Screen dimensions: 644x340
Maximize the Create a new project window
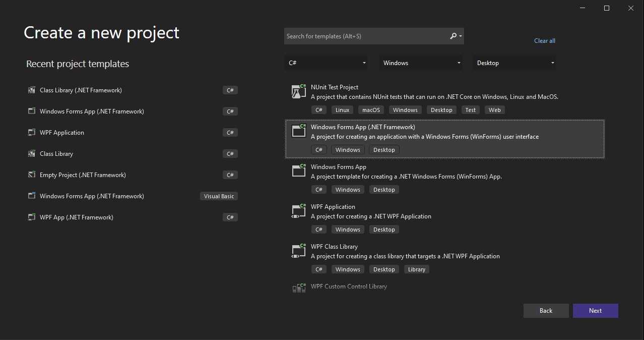[607, 8]
